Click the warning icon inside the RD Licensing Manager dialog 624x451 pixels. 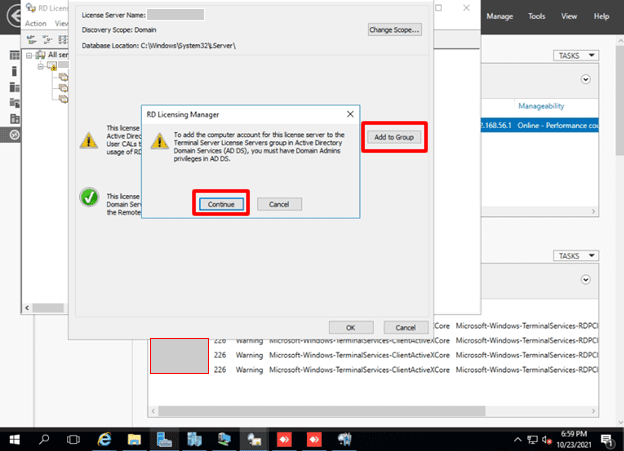(159, 141)
